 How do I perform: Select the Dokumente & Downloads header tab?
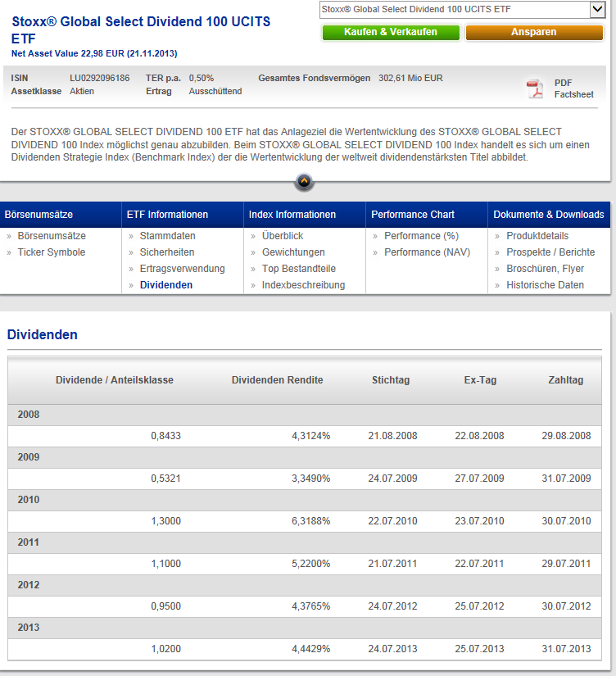pyautogui.click(x=549, y=214)
